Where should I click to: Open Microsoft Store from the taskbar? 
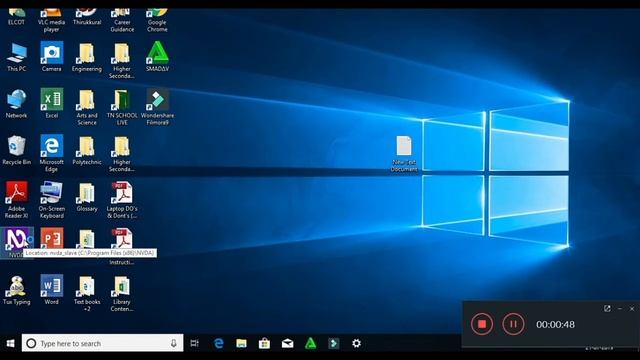click(x=264, y=343)
